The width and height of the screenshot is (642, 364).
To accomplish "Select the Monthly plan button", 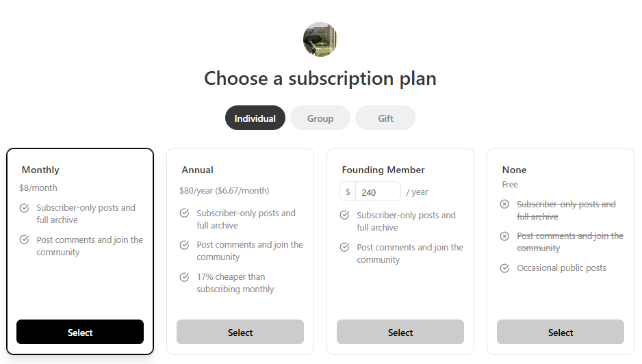I will [x=80, y=332].
